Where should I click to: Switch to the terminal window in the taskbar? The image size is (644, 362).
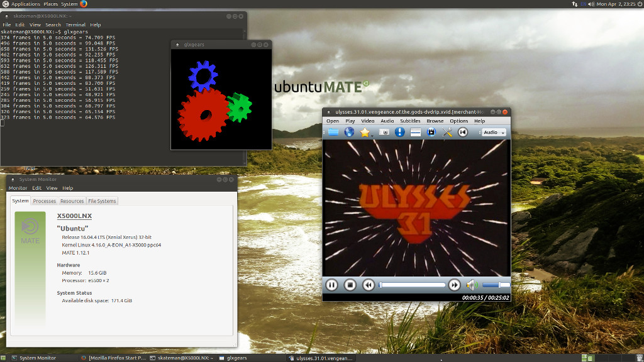click(182, 358)
